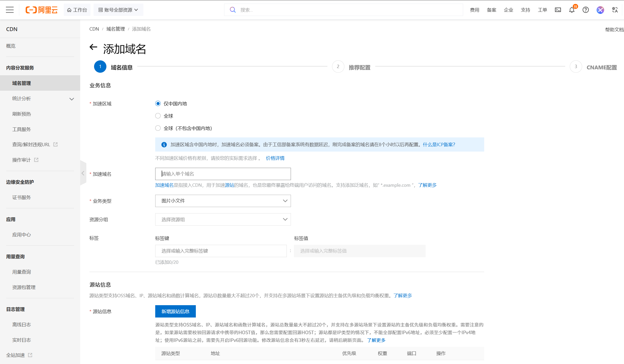This screenshot has width=624, height=364.
Task: Open the 业务类型 dropdown
Action: tap(223, 201)
